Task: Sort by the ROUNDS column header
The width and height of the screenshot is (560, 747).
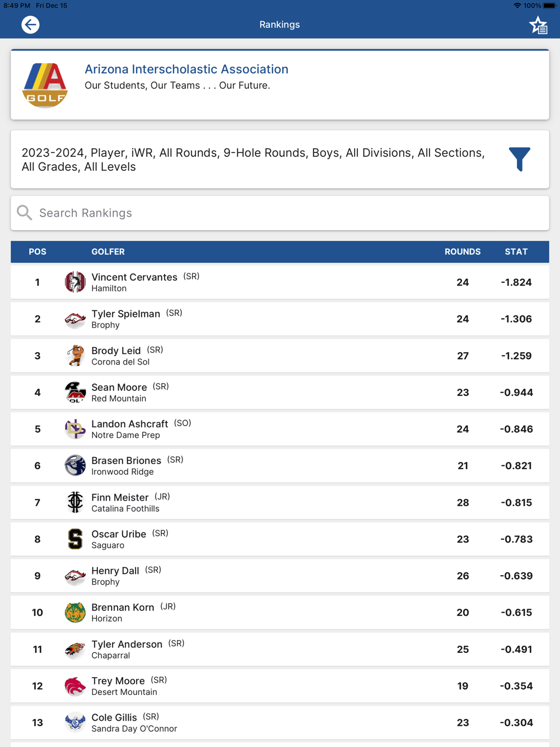Action: point(463,252)
